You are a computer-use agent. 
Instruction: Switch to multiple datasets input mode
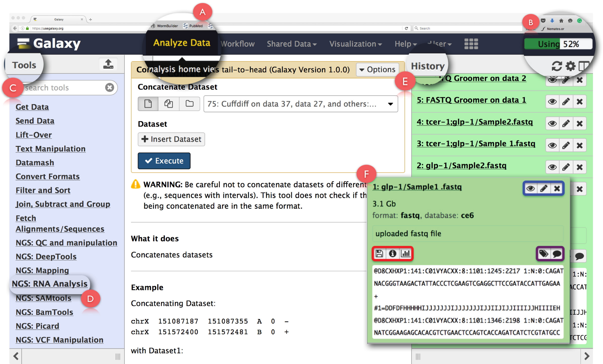pyautogui.click(x=168, y=104)
